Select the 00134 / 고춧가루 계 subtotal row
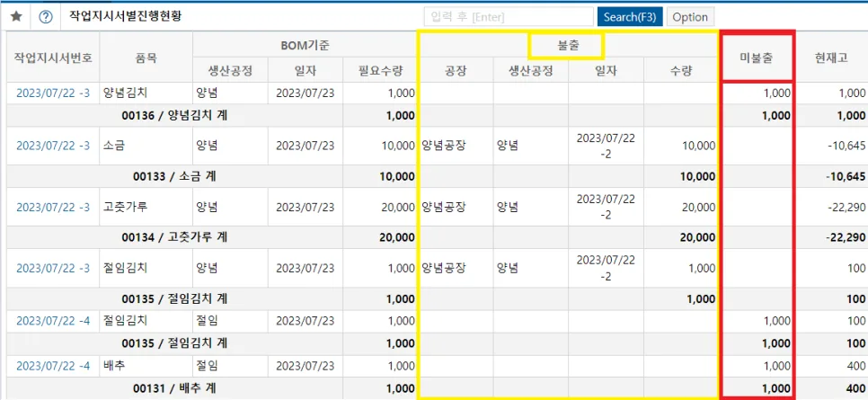 438,237
